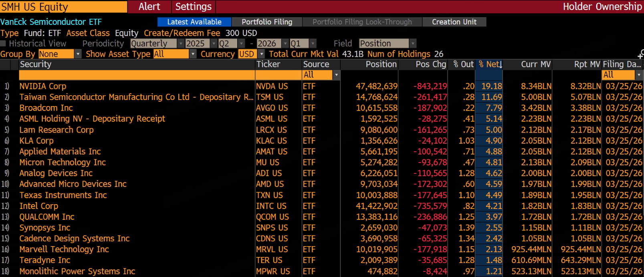Click the 925.44MLN Marvell current market value
The width and height of the screenshot is (644, 277).
531,249
